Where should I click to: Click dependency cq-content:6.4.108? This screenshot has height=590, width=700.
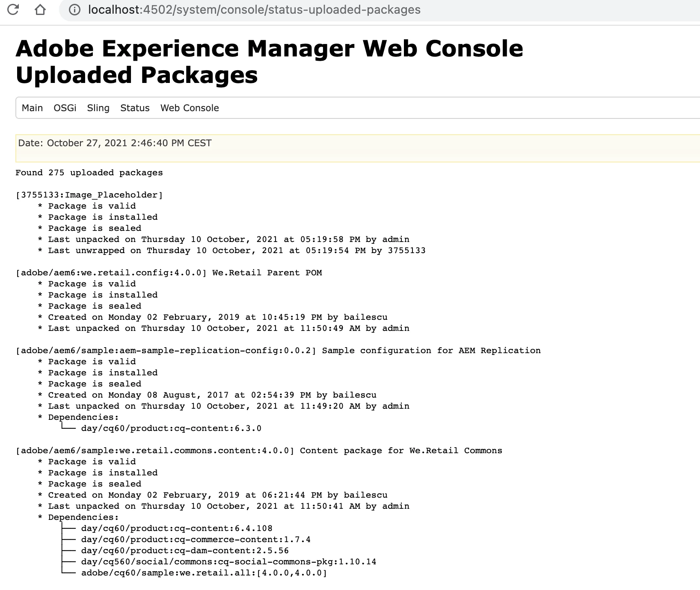177,528
